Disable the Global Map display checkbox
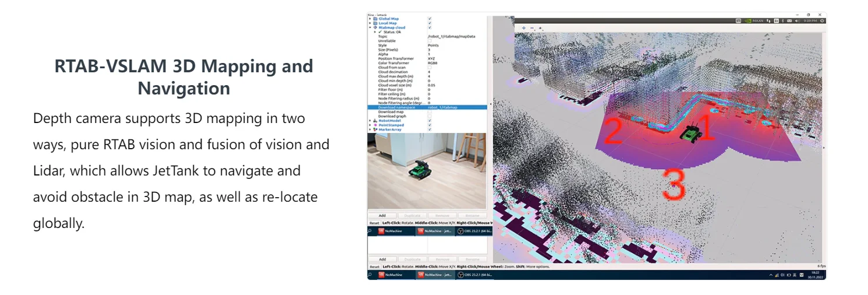The width and height of the screenshot is (868, 295). [x=430, y=19]
